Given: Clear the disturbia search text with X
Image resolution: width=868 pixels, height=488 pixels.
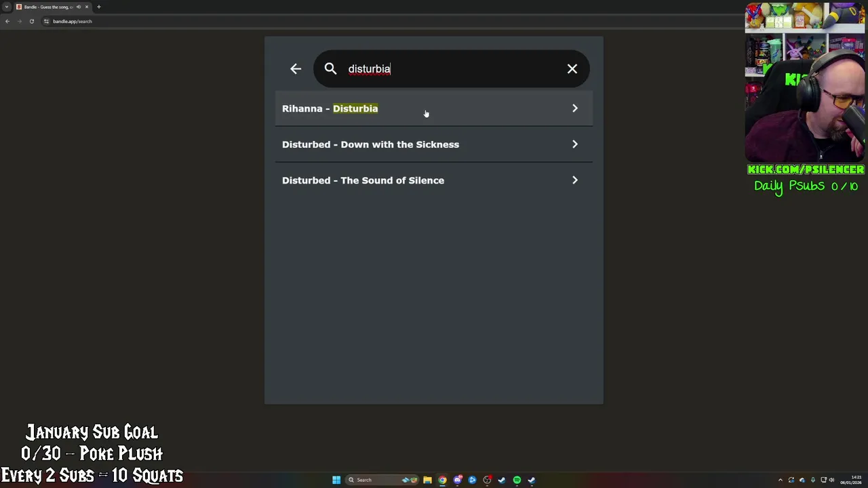Looking at the screenshot, I should pos(572,68).
